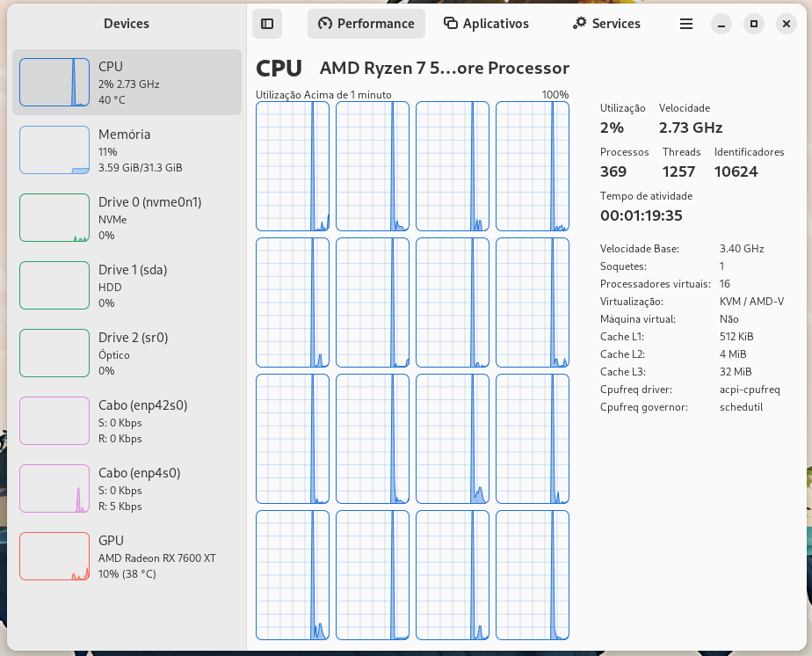Select Drive 0 (nvme0n1) graph icon
The height and width of the screenshot is (656, 812).
pos(54,218)
